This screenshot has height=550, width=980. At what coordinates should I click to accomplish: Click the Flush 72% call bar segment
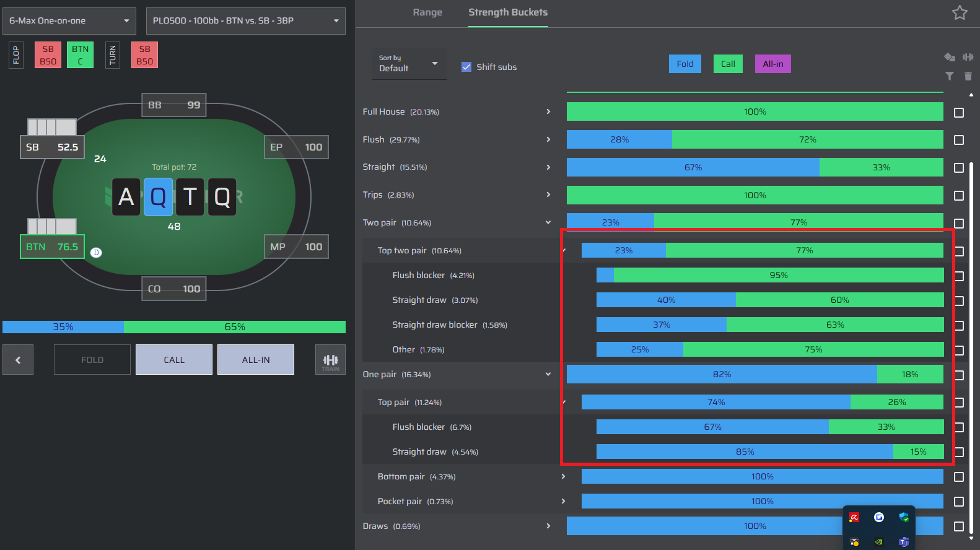click(808, 139)
